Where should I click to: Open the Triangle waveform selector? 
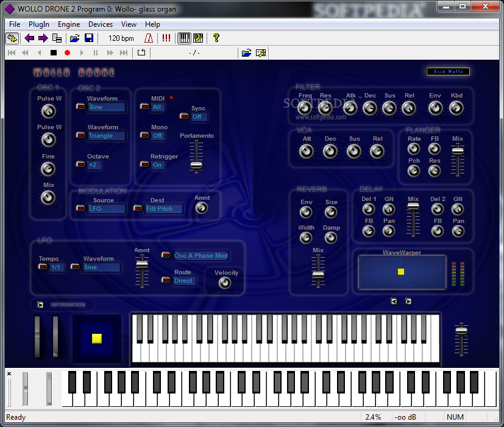coord(106,136)
